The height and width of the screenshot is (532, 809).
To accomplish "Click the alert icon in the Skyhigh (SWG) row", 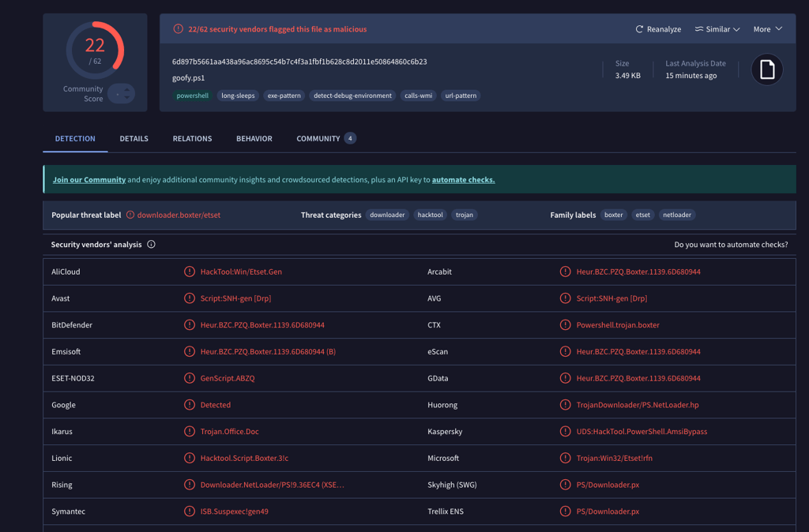I will (565, 485).
